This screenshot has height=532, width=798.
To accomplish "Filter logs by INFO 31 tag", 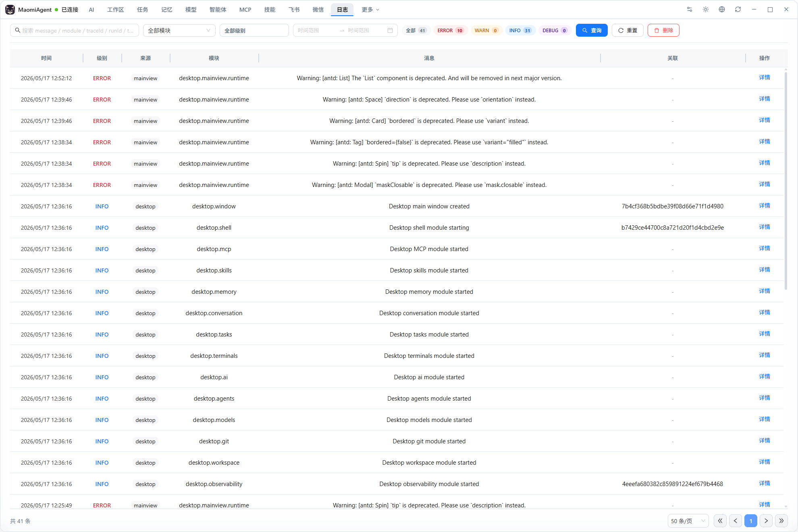I will click(520, 30).
